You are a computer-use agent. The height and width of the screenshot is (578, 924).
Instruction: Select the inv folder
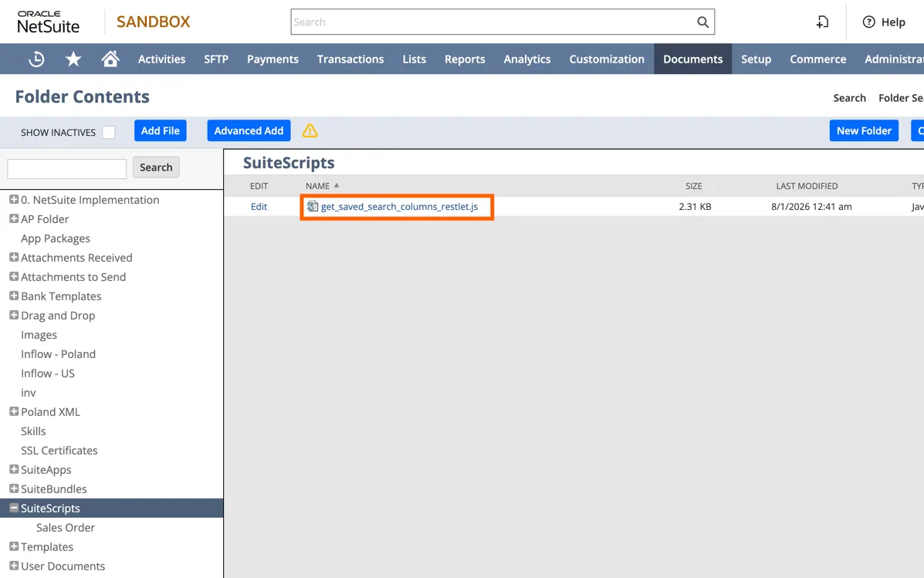tap(29, 393)
